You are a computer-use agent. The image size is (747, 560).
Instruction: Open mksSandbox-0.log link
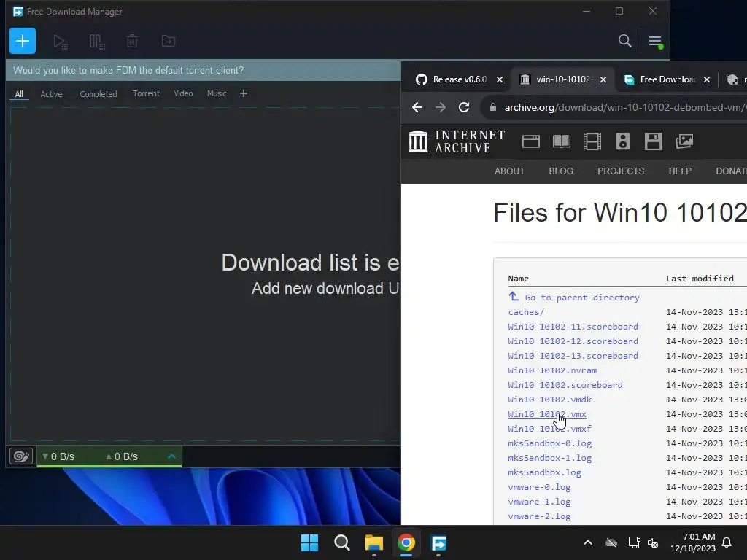pos(550,443)
